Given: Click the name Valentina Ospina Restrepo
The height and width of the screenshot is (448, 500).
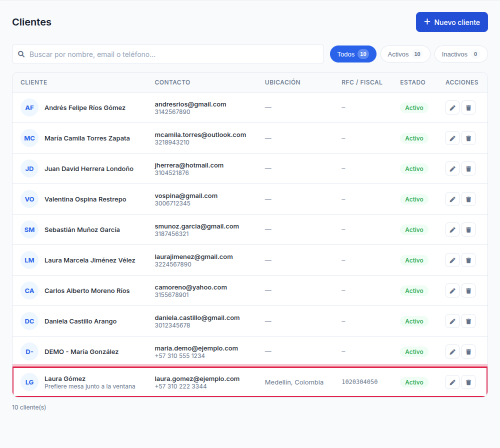Looking at the screenshot, I should pos(85,199).
